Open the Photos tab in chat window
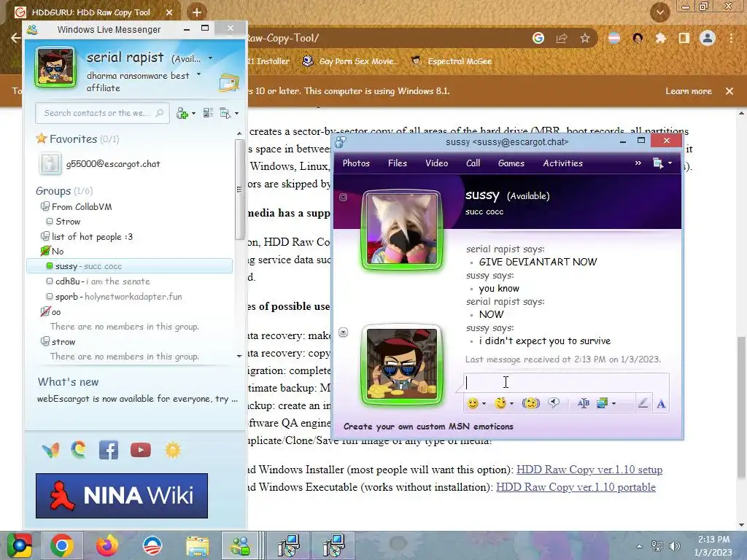The width and height of the screenshot is (747, 560). [356, 163]
